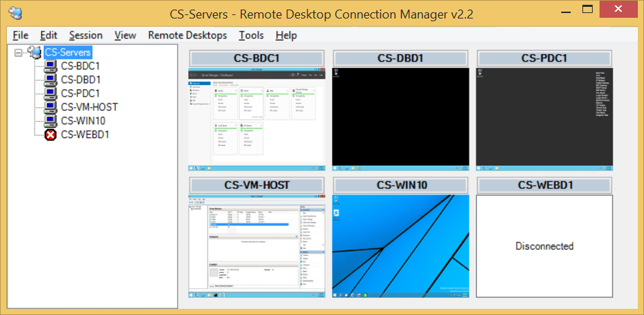The height and width of the screenshot is (315, 644).
Task: Open the CS-WIN10 blue desktop thumbnail
Action: click(400, 246)
